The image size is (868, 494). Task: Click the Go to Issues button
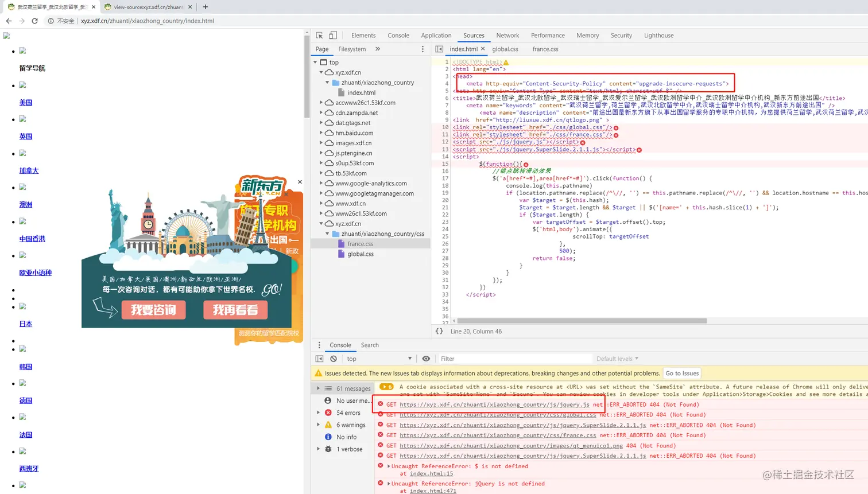pos(682,373)
